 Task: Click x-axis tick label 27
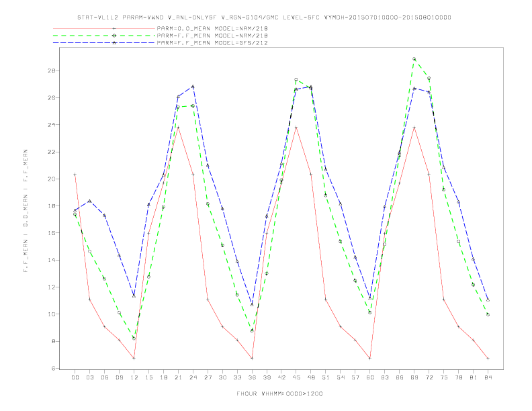208,377
